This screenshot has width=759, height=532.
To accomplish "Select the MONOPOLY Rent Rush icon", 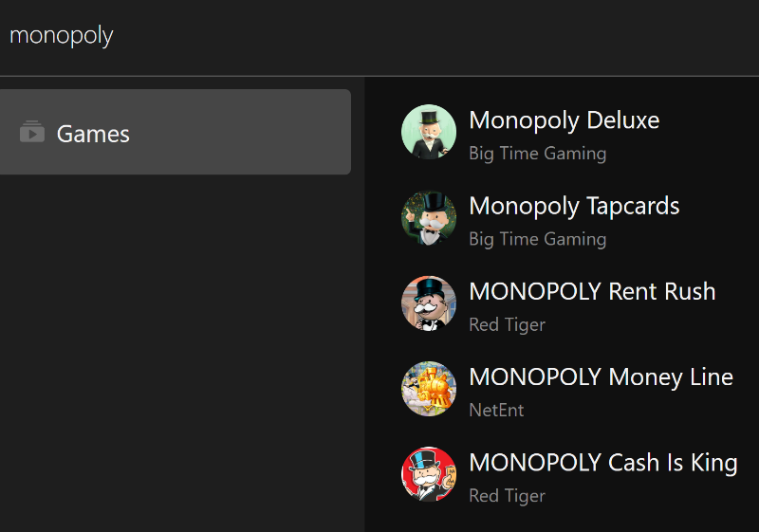I will [x=429, y=303].
